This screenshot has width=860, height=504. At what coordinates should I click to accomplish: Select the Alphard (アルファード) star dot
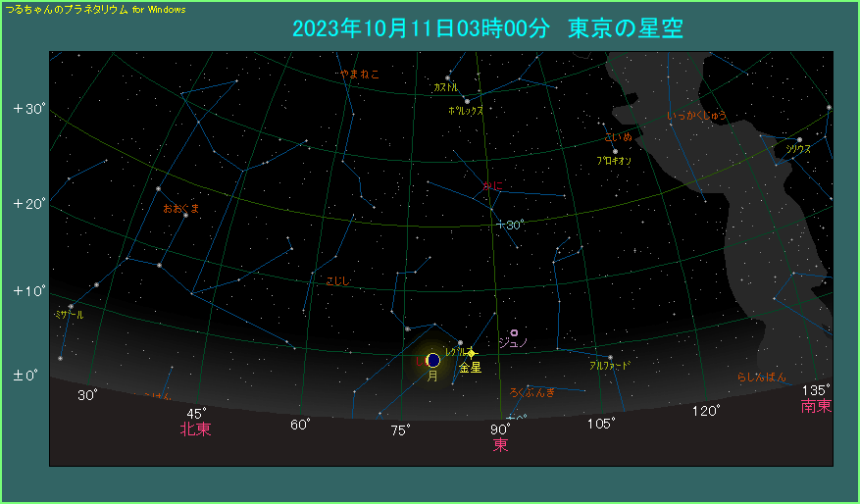[610, 357]
